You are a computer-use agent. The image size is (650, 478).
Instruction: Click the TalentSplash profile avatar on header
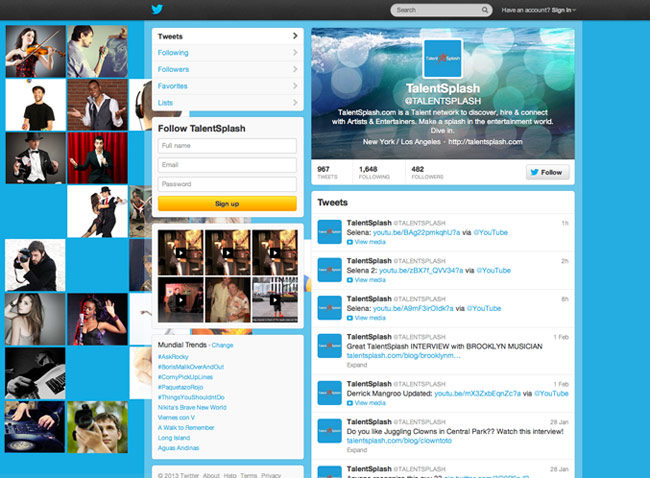pyautogui.click(x=442, y=58)
